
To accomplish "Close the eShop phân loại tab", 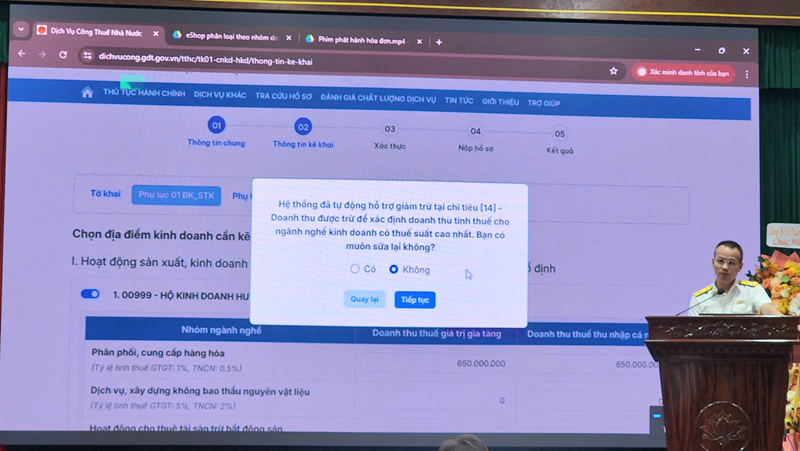I will [x=289, y=38].
